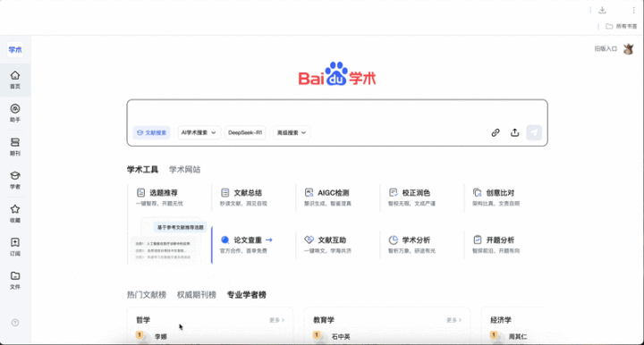Click the send arrow button in search box
This screenshot has height=345, width=644.
(534, 132)
